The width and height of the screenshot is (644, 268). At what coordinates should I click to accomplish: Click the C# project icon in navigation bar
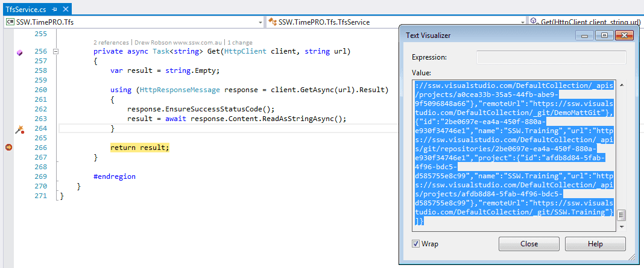pos(10,22)
